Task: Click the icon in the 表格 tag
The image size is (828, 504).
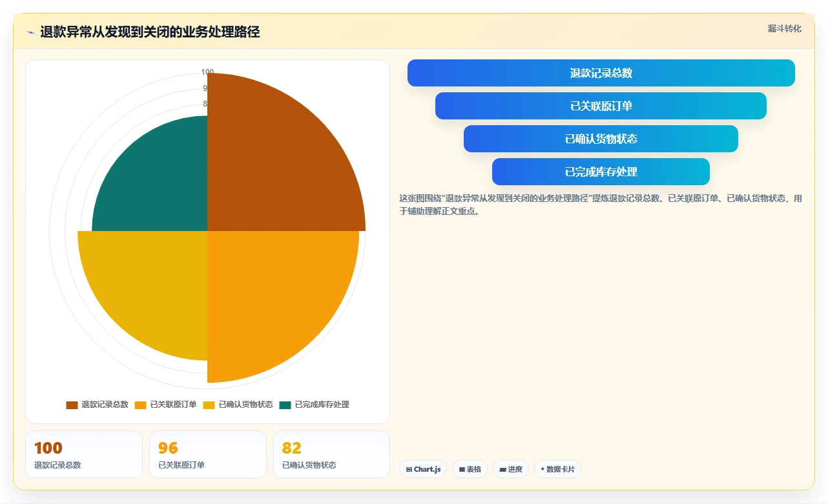Action: coord(462,470)
